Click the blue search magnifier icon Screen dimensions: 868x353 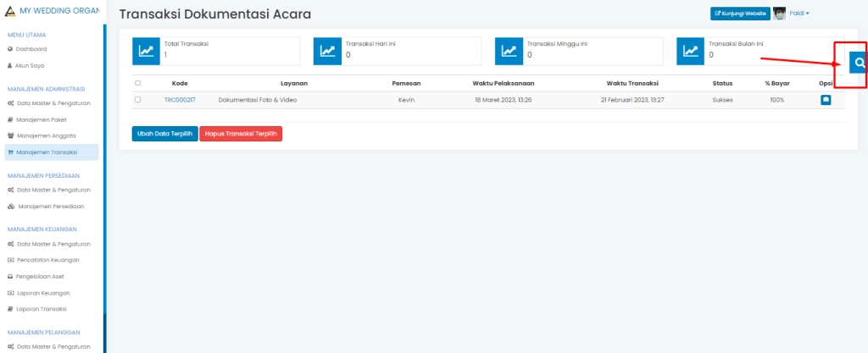point(859,63)
